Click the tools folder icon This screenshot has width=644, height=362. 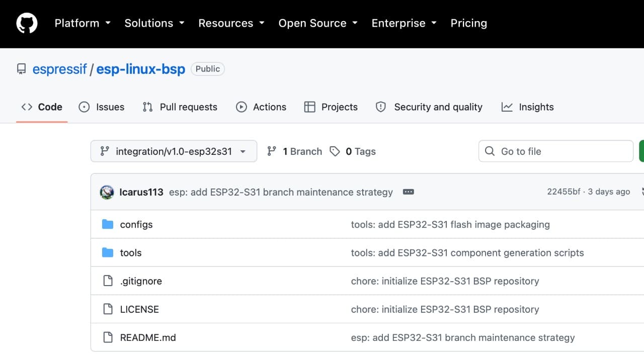(108, 252)
